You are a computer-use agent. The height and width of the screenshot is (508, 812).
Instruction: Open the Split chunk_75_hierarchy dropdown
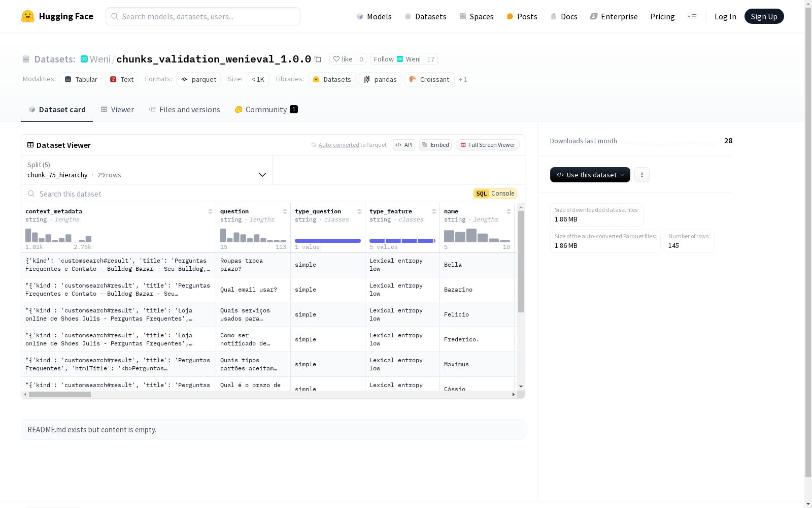pyautogui.click(x=147, y=170)
